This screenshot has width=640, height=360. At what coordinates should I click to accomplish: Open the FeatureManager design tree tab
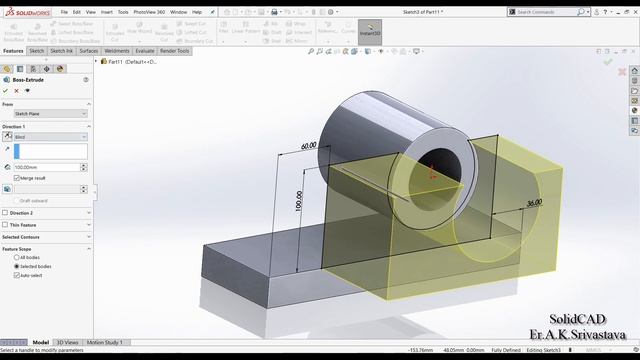point(7,69)
